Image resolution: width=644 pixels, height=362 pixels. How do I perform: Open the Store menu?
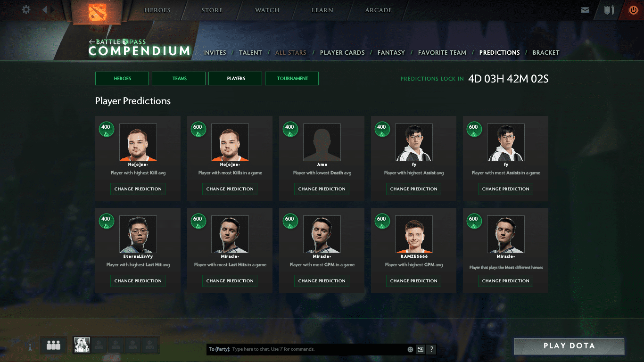(212, 10)
